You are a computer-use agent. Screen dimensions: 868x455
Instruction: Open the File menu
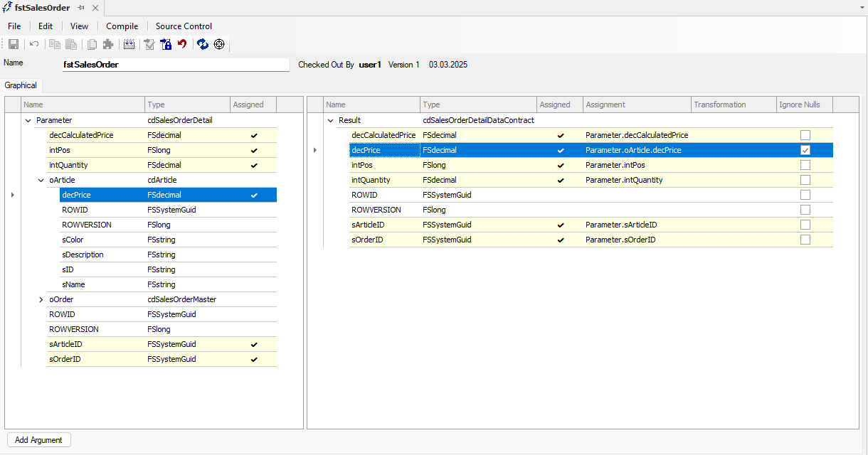point(14,26)
